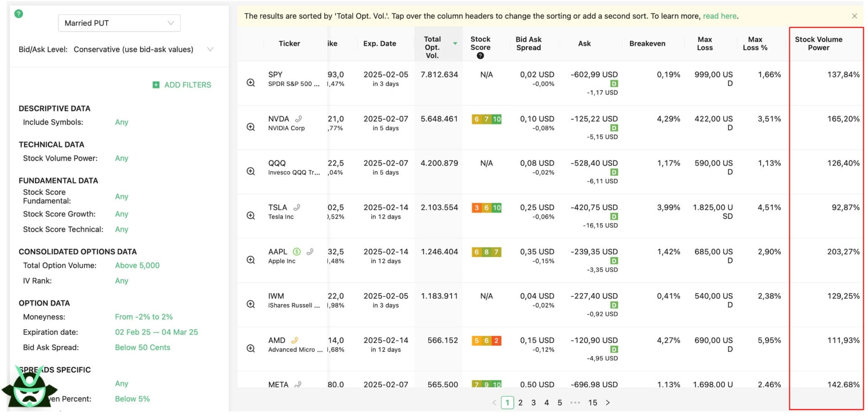The image size is (868, 416).
Task: Go to page 2 of the results
Action: coord(520,402)
